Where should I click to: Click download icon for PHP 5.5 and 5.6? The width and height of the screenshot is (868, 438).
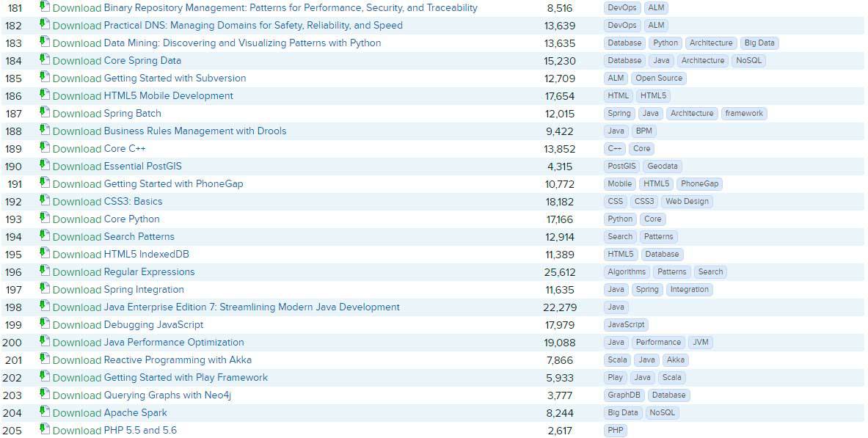[45, 429]
